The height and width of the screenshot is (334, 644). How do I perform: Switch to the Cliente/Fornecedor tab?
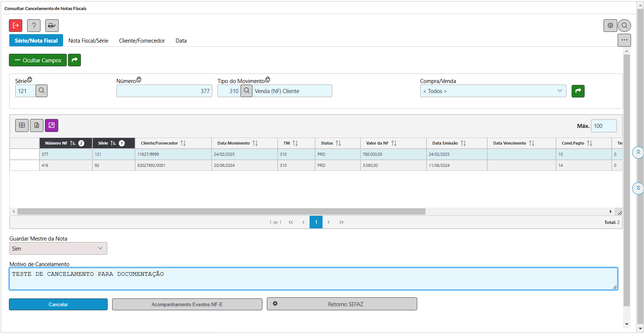(x=142, y=41)
